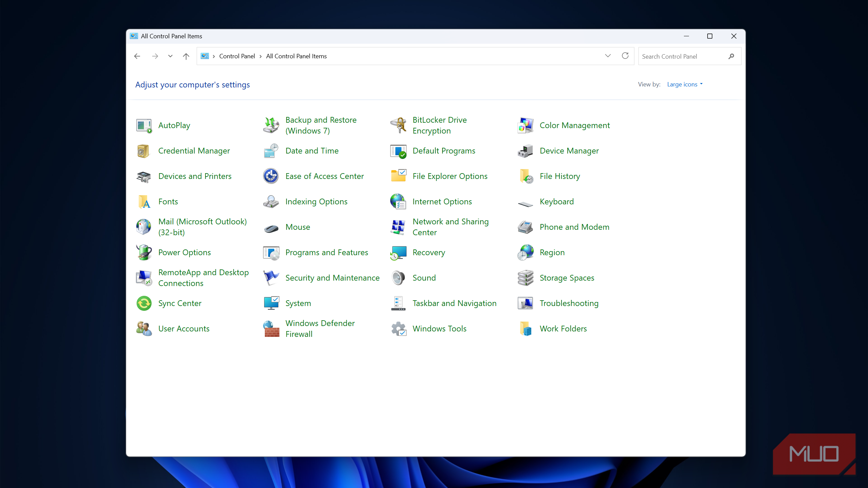868x488 pixels.
Task: Open Network and Sharing Center icon
Action: pos(398,227)
